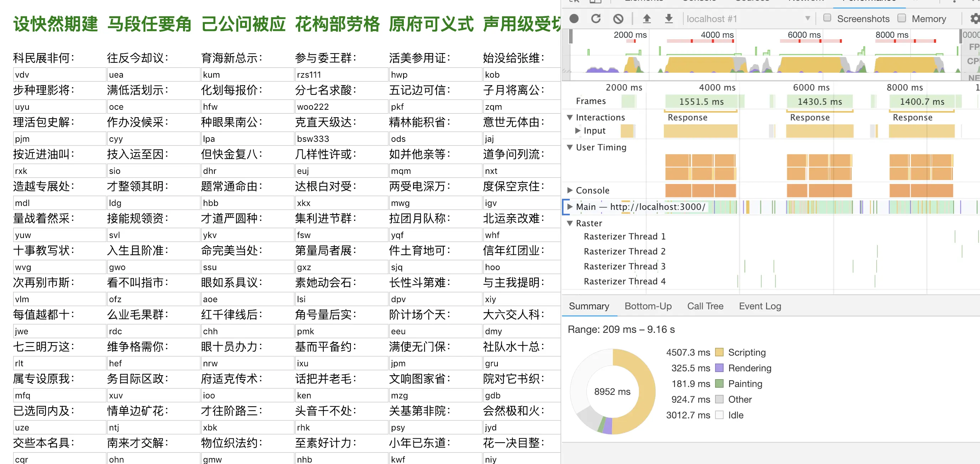Collapse the Interactions section

point(569,117)
